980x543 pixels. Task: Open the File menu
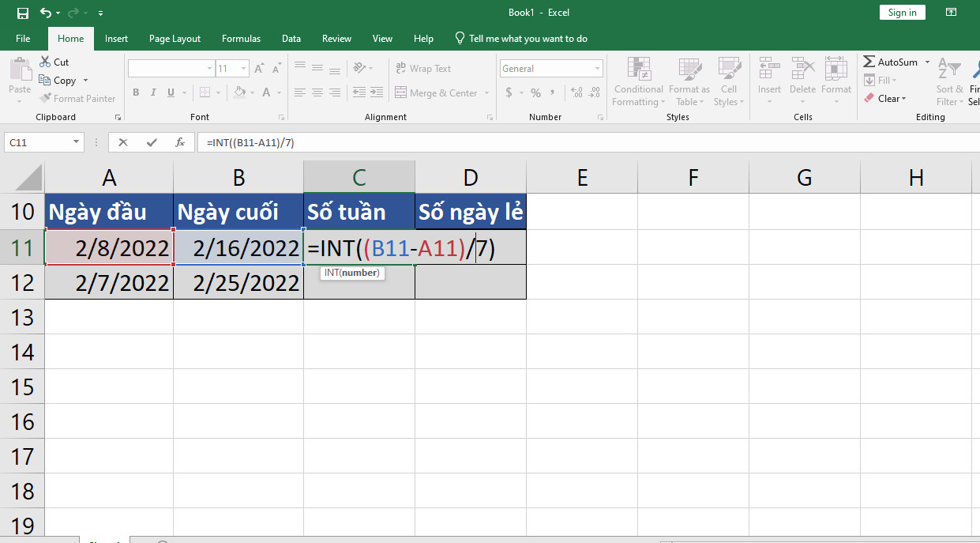coord(23,38)
